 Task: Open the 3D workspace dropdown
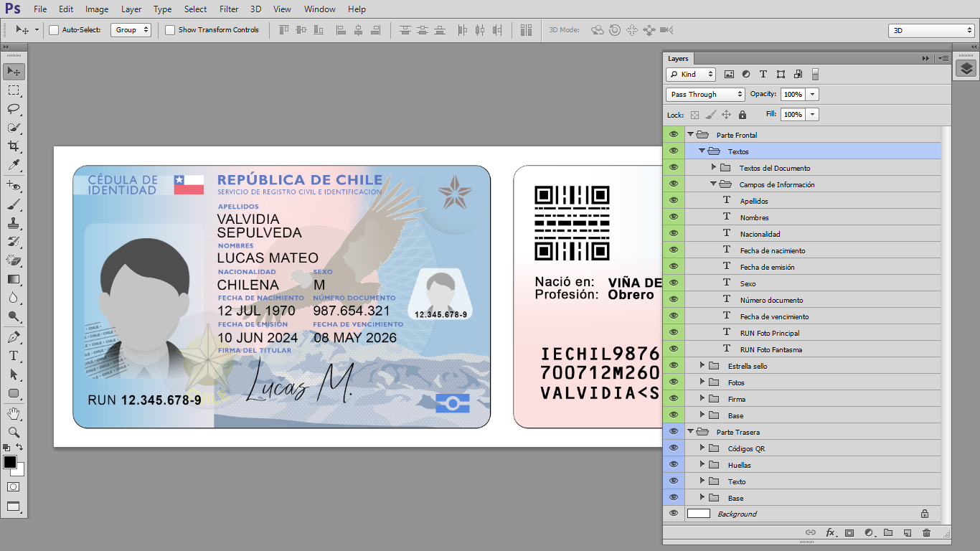[931, 31]
